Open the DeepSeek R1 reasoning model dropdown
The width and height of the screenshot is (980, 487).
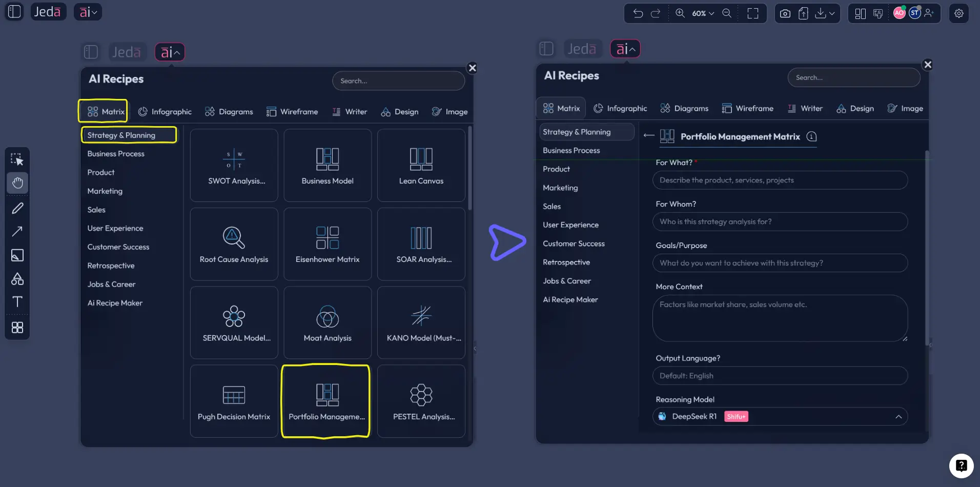[780, 416]
